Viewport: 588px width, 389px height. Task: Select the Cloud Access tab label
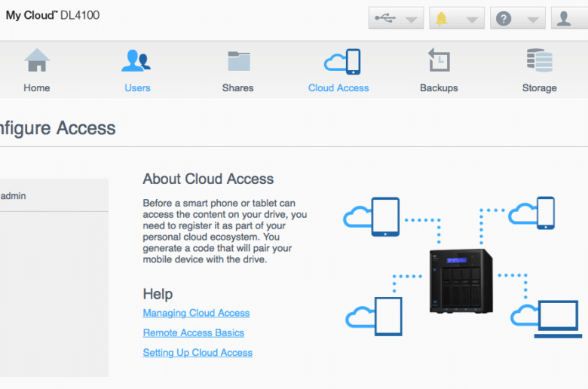coord(338,87)
